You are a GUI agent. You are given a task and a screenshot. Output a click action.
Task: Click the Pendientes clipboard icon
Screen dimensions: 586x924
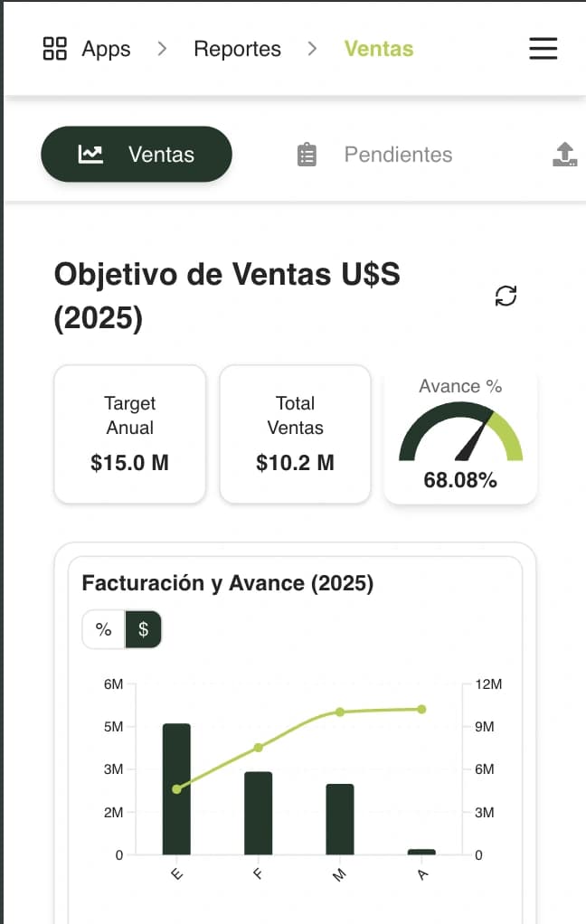coord(307,155)
